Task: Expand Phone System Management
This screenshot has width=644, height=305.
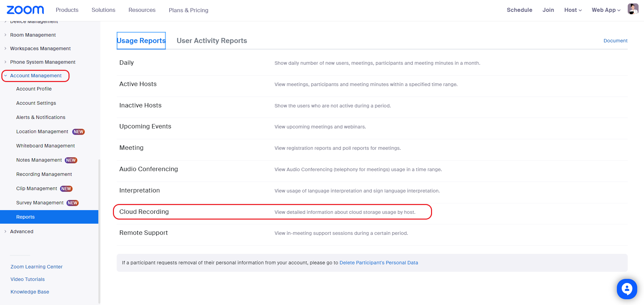Action: tap(43, 62)
